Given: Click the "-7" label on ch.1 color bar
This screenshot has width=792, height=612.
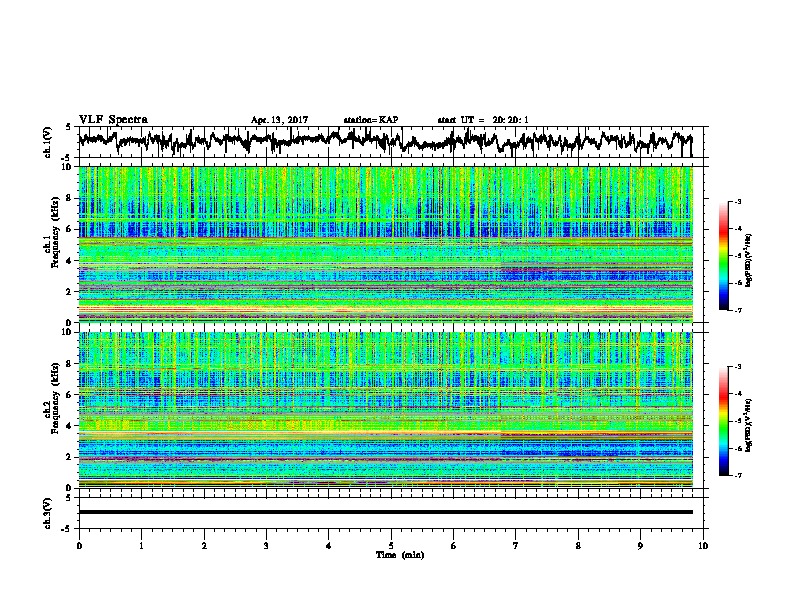Looking at the screenshot, I should (x=737, y=311).
